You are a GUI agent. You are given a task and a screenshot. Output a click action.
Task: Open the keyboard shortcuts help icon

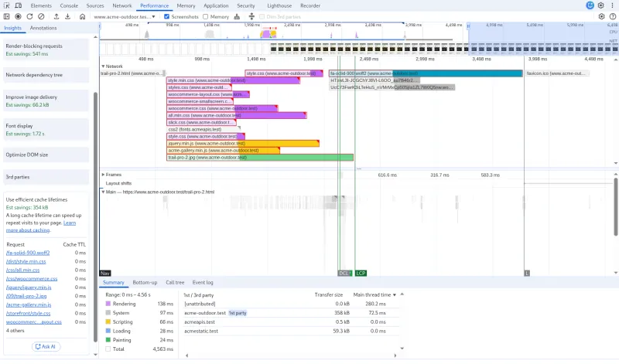tap(613, 16)
